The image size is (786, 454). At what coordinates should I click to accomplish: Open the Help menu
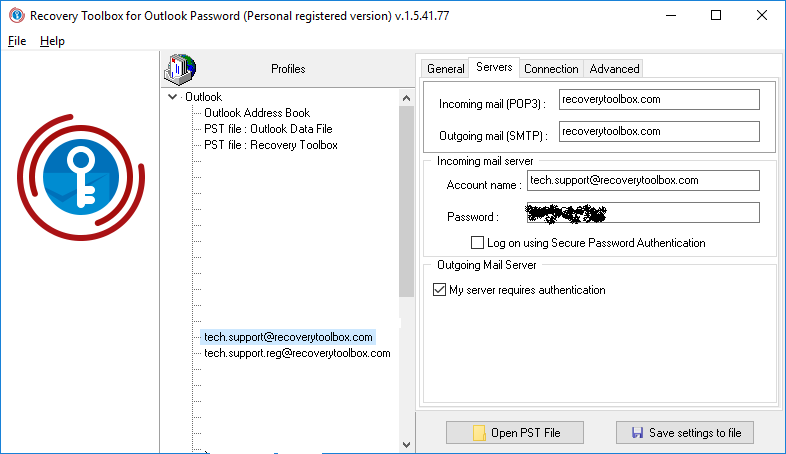tap(52, 41)
